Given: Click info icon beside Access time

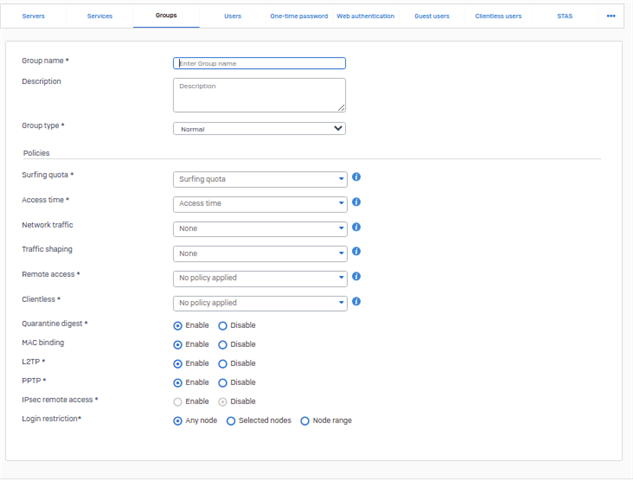Looking at the screenshot, I should pos(356,202).
